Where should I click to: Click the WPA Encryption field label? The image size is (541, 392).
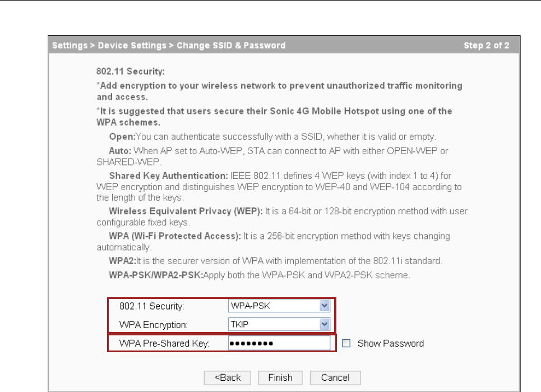(153, 325)
